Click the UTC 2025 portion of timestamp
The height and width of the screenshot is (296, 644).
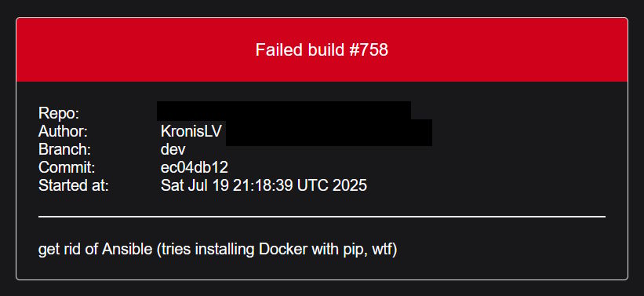coord(332,185)
